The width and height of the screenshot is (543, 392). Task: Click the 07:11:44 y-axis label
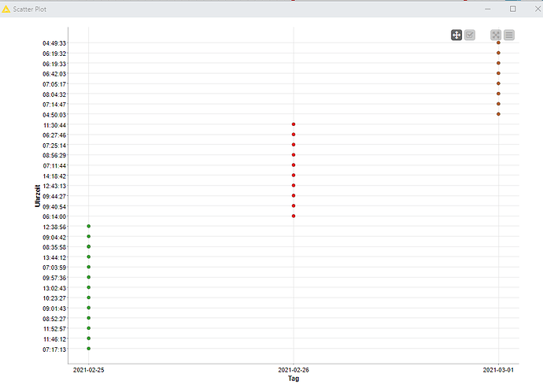point(54,166)
